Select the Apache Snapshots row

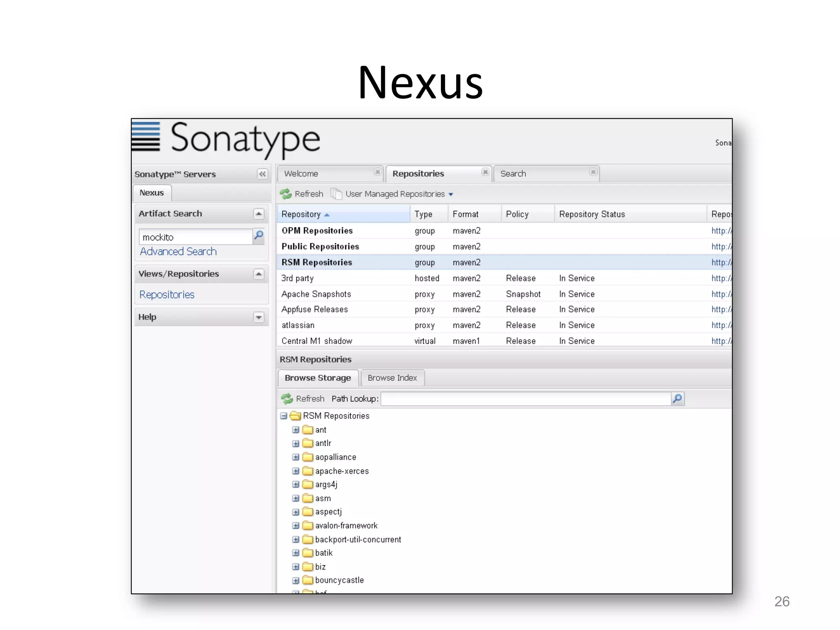click(505, 294)
